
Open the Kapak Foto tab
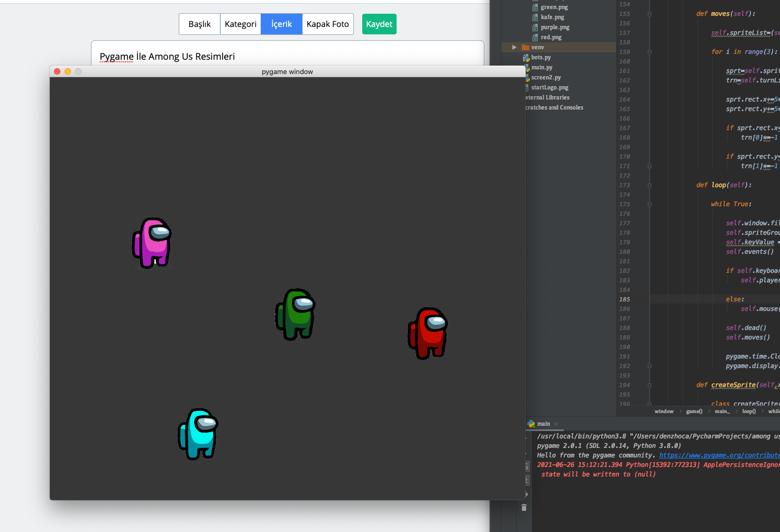328,24
